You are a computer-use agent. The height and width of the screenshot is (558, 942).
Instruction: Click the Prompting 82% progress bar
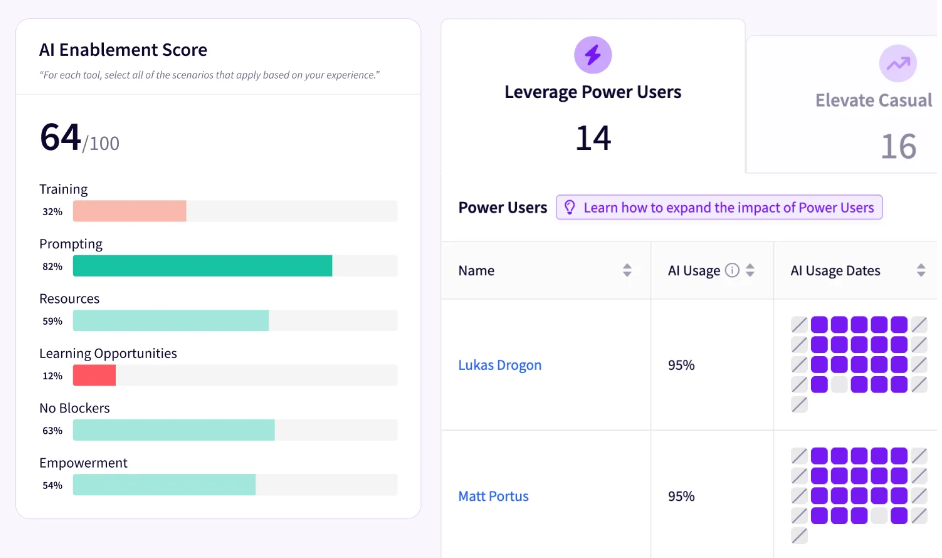(235, 265)
